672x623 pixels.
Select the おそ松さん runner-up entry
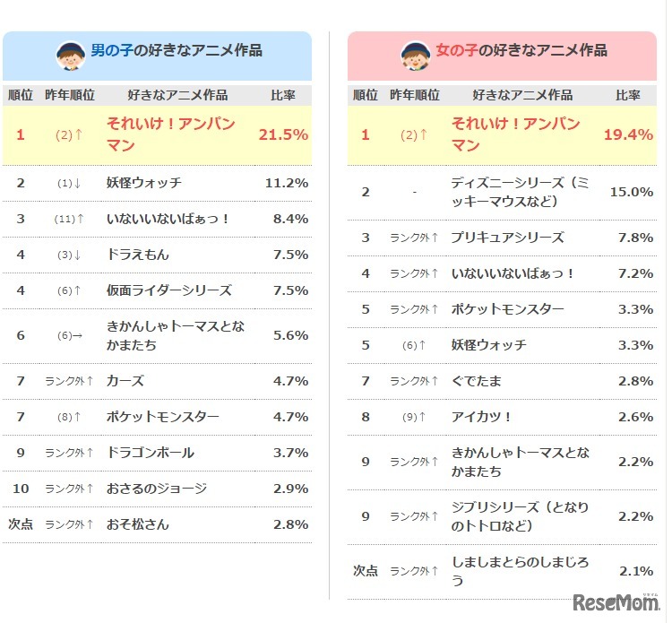point(137,524)
